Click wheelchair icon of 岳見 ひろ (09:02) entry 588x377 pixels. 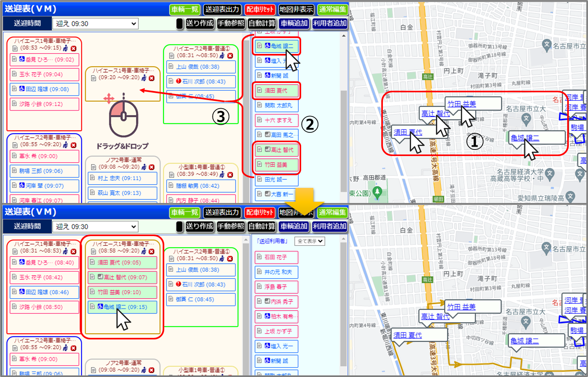pyautogui.click(x=22, y=59)
